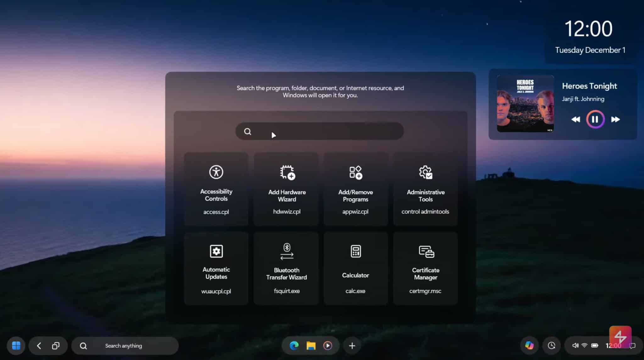Launch the Add Hardware Wizard

tap(286, 189)
